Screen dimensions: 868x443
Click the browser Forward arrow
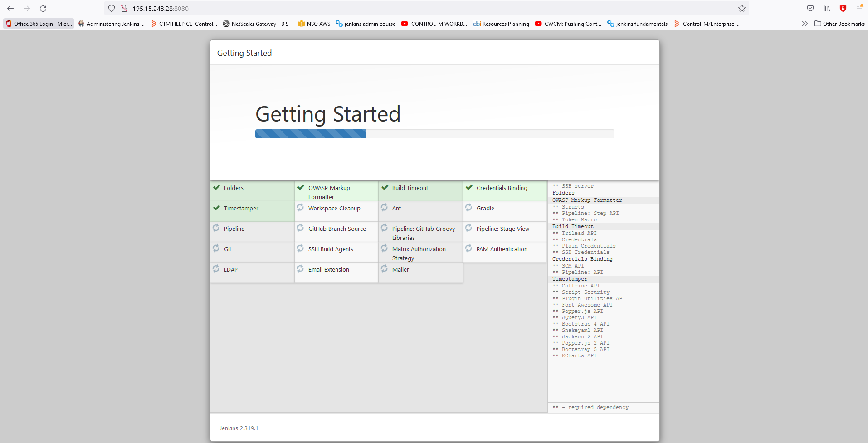(x=27, y=8)
